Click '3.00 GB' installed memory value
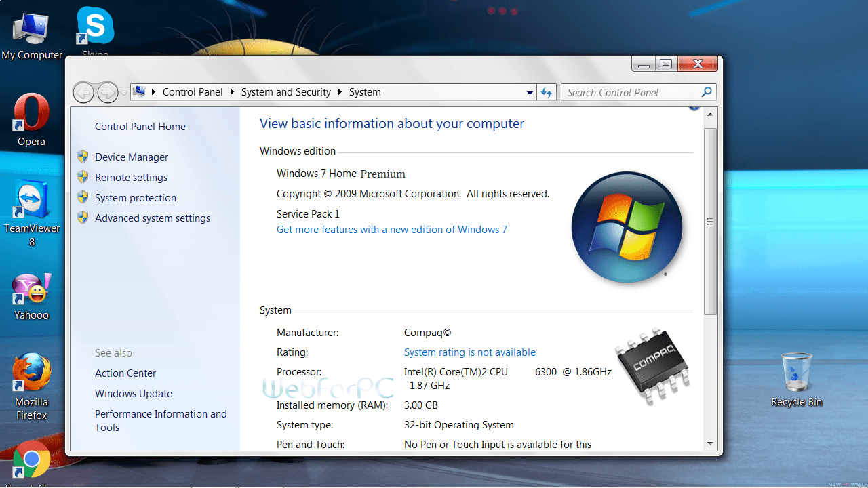The height and width of the screenshot is (488, 868). [421, 405]
